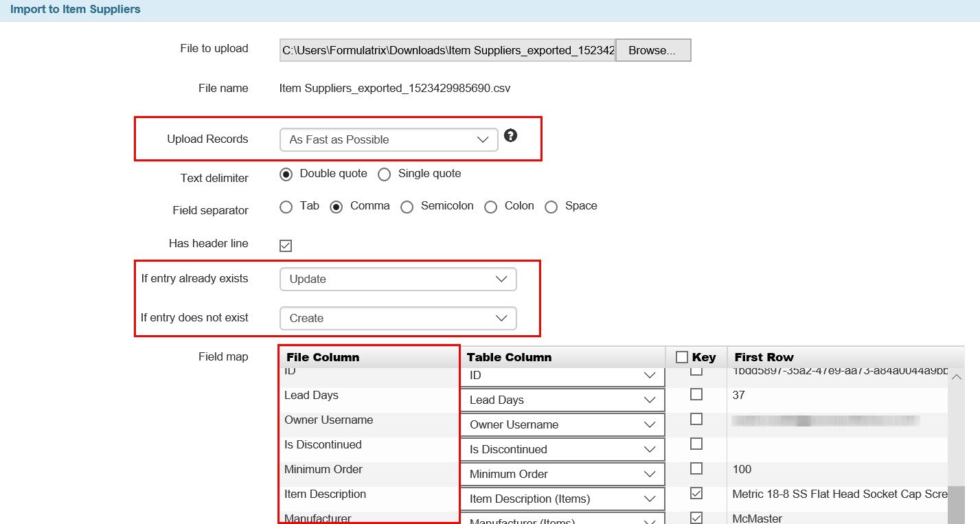This screenshot has height=524, width=980.
Task: Click the file path upload field
Action: click(447, 50)
